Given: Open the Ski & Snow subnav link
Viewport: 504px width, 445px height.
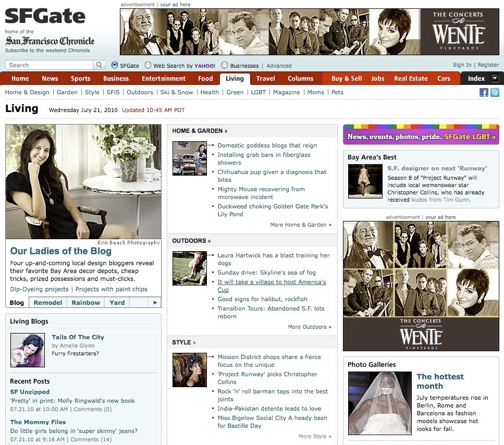Looking at the screenshot, I should click(177, 92).
